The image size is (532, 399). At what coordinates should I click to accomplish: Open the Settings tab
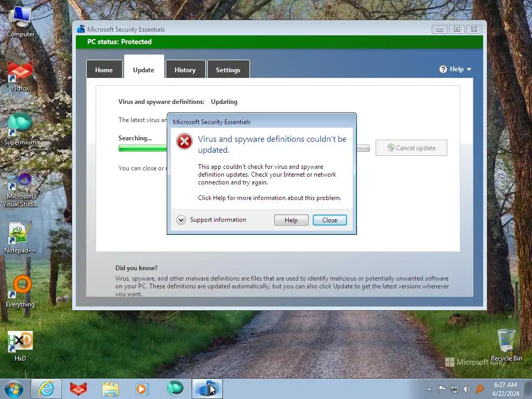229,69
